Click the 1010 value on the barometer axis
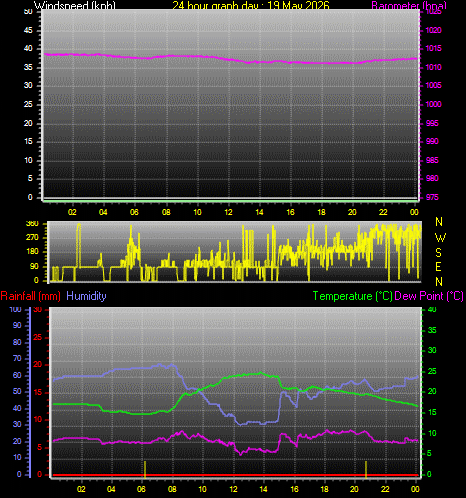 433,67
